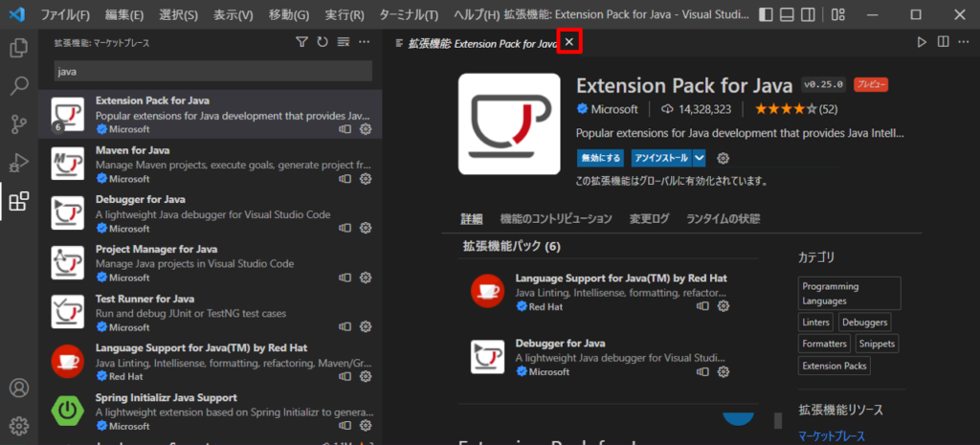Image resolution: width=980 pixels, height=445 pixels.
Task: Open the 表示(V) menu
Action: click(x=234, y=14)
